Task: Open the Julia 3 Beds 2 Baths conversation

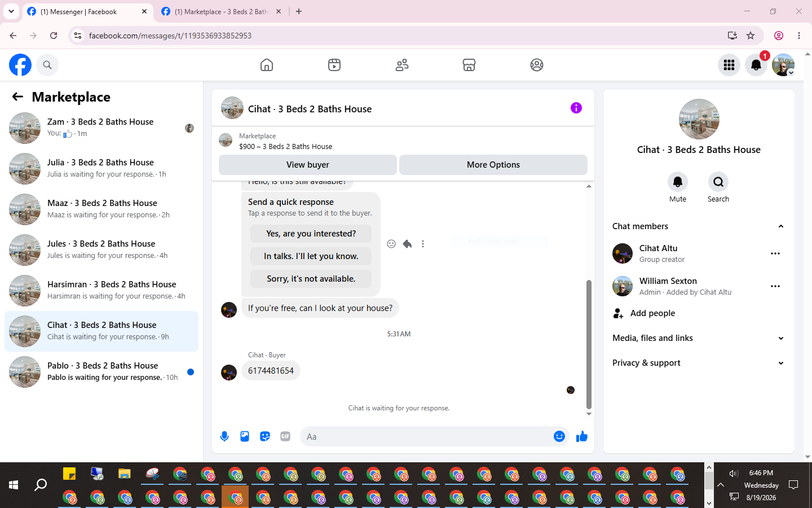Action: pyautogui.click(x=101, y=169)
